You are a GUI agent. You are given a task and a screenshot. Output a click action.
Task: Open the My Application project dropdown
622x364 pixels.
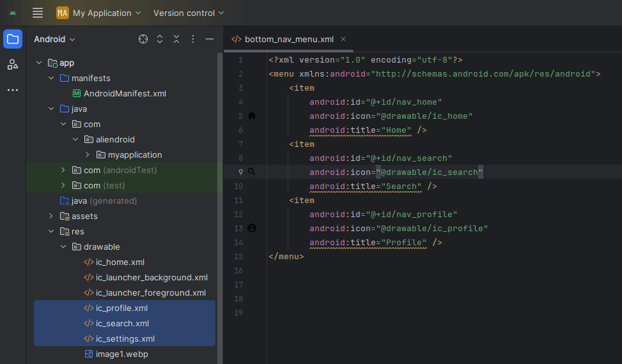[106, 13]
